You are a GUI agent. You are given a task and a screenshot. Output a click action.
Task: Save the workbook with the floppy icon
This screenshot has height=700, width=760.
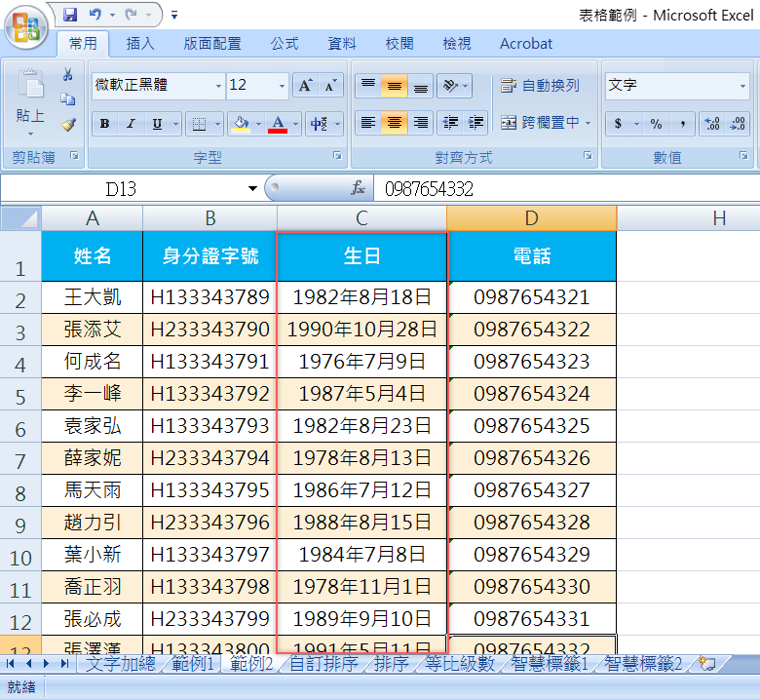pos(70,15)
